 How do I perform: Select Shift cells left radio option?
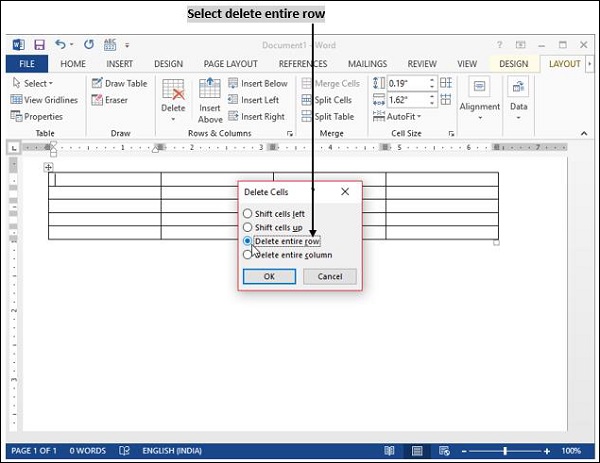[x=248, y=214]
